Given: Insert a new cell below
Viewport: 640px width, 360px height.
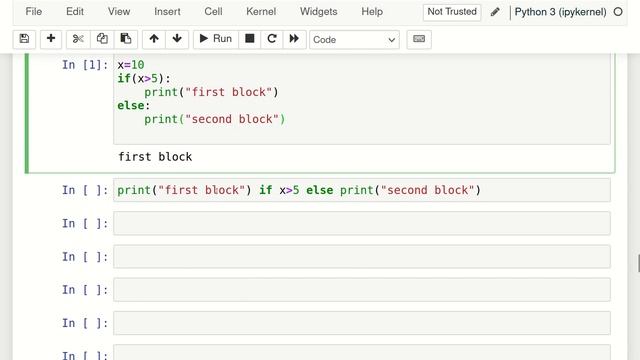Looking at the screenshot, I should click(51, 39).
